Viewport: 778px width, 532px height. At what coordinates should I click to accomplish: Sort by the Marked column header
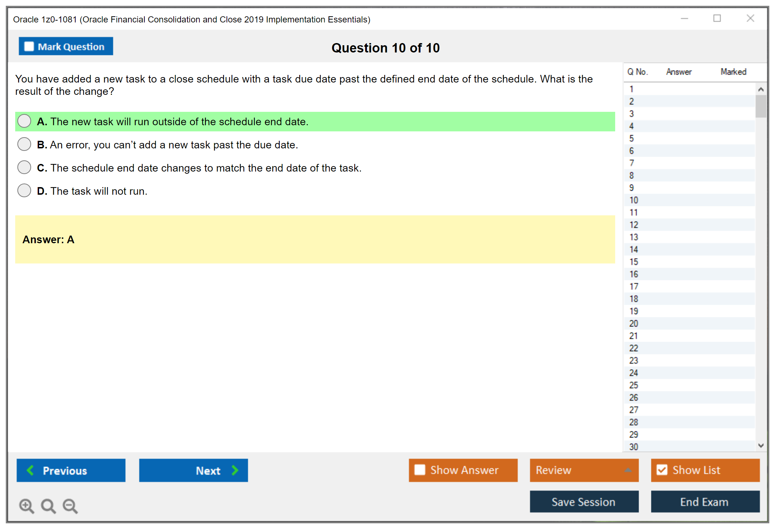coord(733,72)
